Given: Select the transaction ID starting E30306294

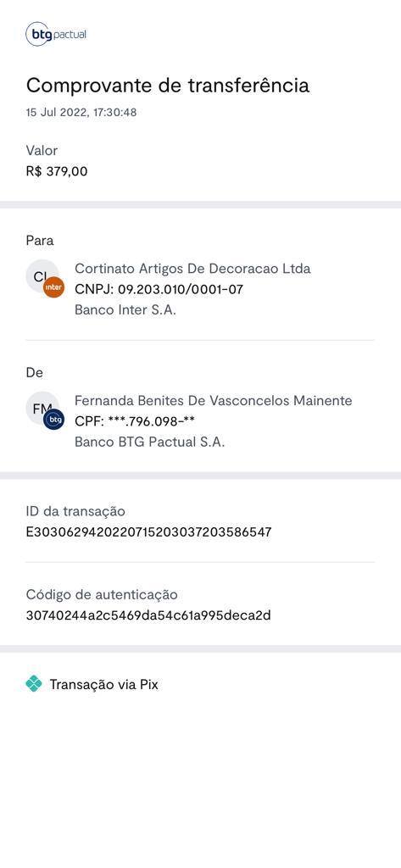Looking at the screenshot, I should 149,532.
